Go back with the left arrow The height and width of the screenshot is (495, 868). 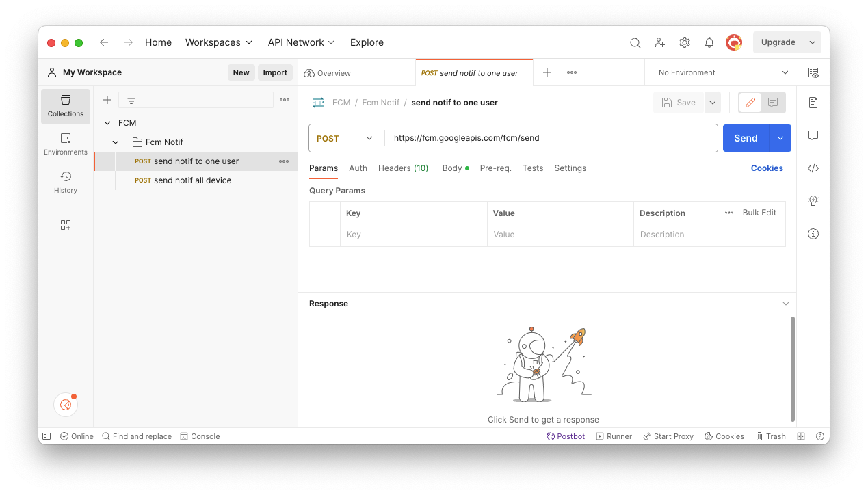click(x=104, y=42)
